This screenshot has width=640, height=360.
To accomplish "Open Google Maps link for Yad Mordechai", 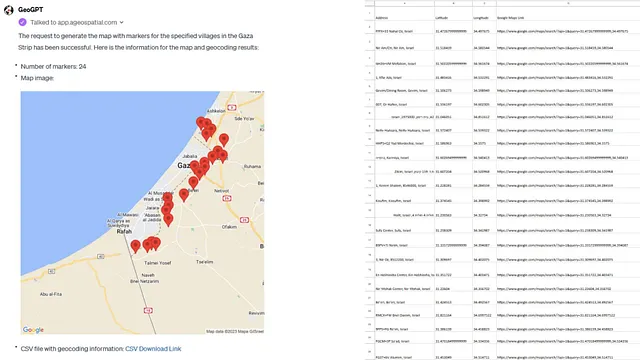I will [x=553, y=143].
